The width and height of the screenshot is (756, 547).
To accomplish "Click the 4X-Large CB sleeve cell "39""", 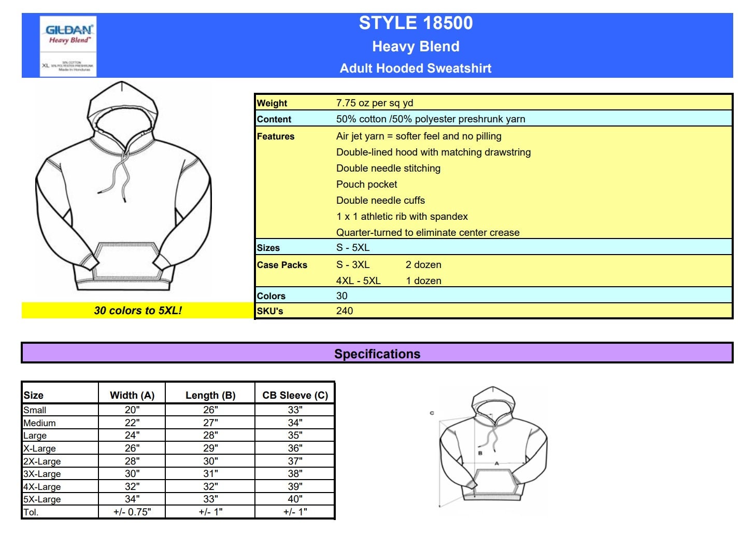I will click(x=295, y=486).
